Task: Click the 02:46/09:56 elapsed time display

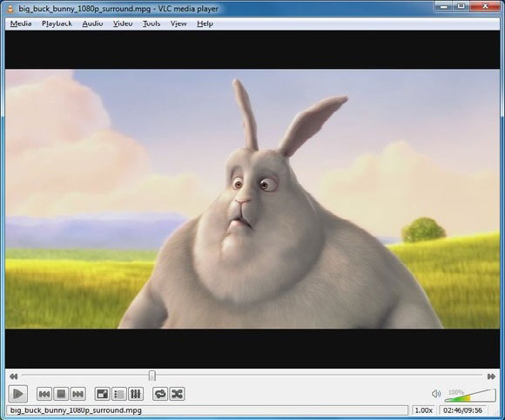Action: coord(462,410)
